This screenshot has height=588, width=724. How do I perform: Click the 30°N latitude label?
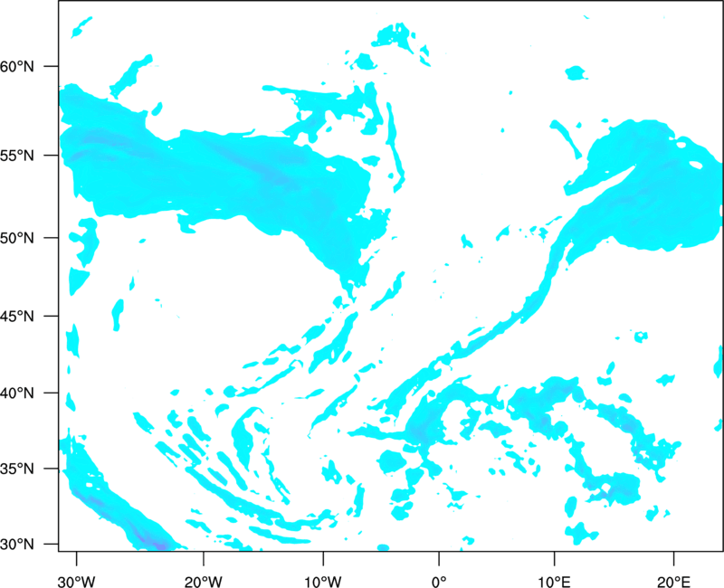[17, 545]
